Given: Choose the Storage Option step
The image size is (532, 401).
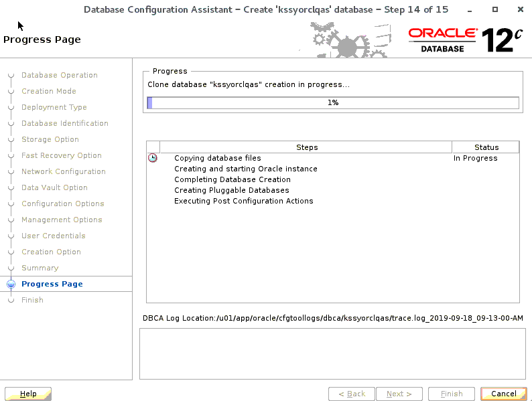Looking at the screenshot, I should [x=50, y=139].
